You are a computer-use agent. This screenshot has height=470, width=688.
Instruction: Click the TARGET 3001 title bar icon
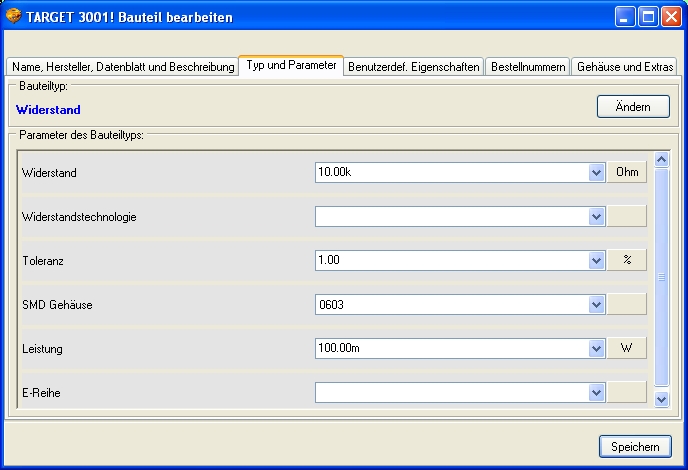[13, 16]
